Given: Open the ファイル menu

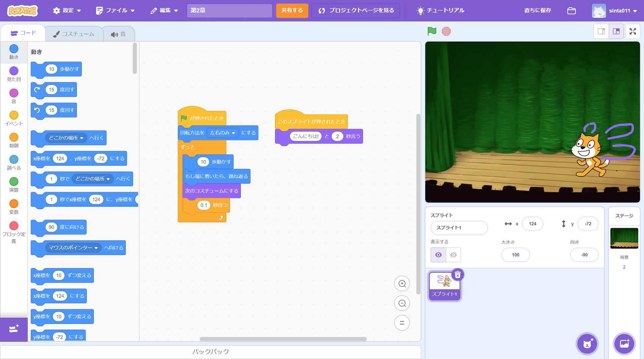Looking at the screenshot, I should [115, 11].
